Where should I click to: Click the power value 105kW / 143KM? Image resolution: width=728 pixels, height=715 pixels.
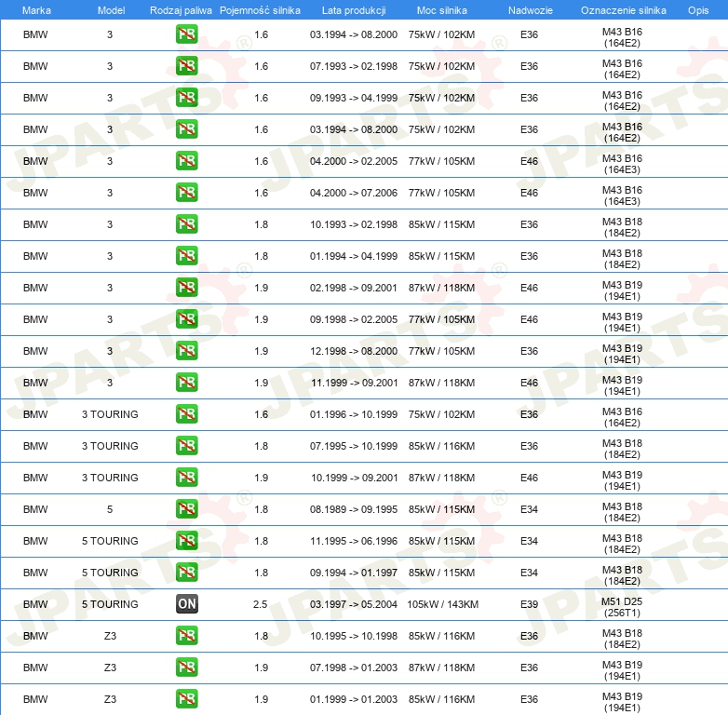(x=442, y=604)
